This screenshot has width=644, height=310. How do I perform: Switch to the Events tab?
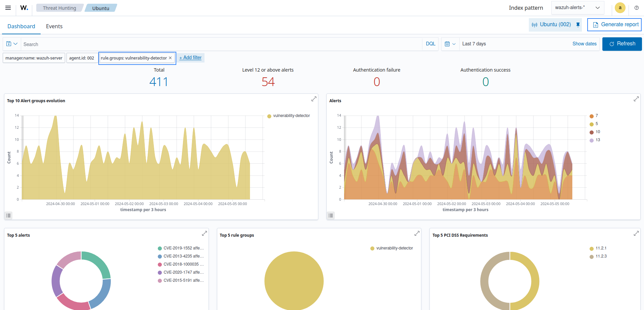point(54,26)
